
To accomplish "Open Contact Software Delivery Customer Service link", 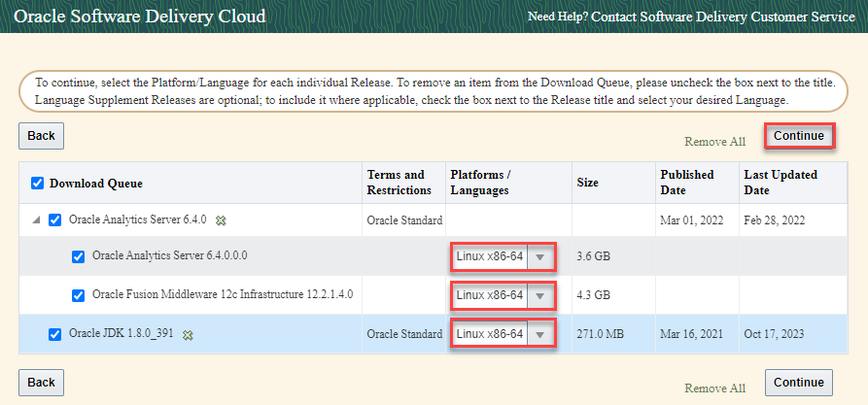I will [723, 17].
